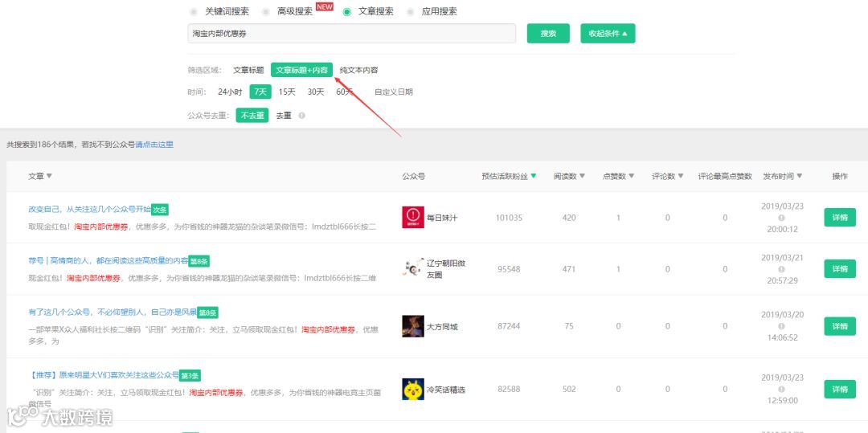This screenshot has width=868, height=433.
Task: Open the 请点击这里 link
Action: click(154, 145)
